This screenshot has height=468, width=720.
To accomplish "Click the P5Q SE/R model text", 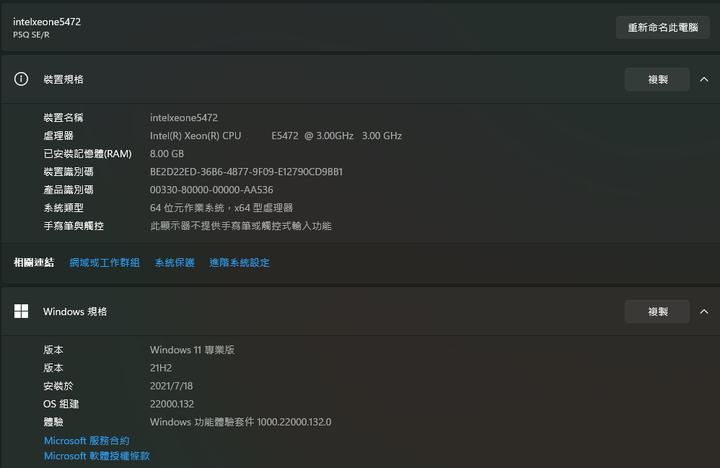I will point(31,35).
